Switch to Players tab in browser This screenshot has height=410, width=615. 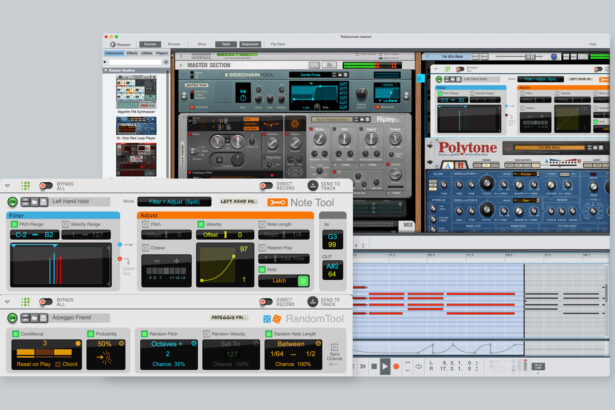(162, 53)
